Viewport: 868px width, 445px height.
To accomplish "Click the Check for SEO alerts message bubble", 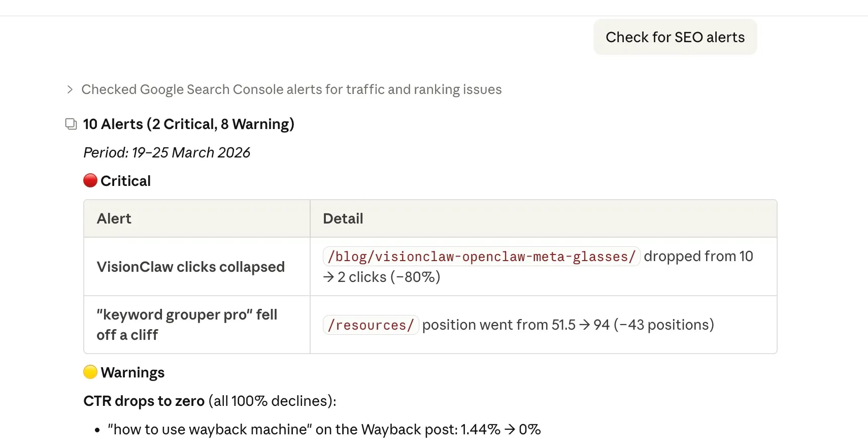I will pos(675,37).
